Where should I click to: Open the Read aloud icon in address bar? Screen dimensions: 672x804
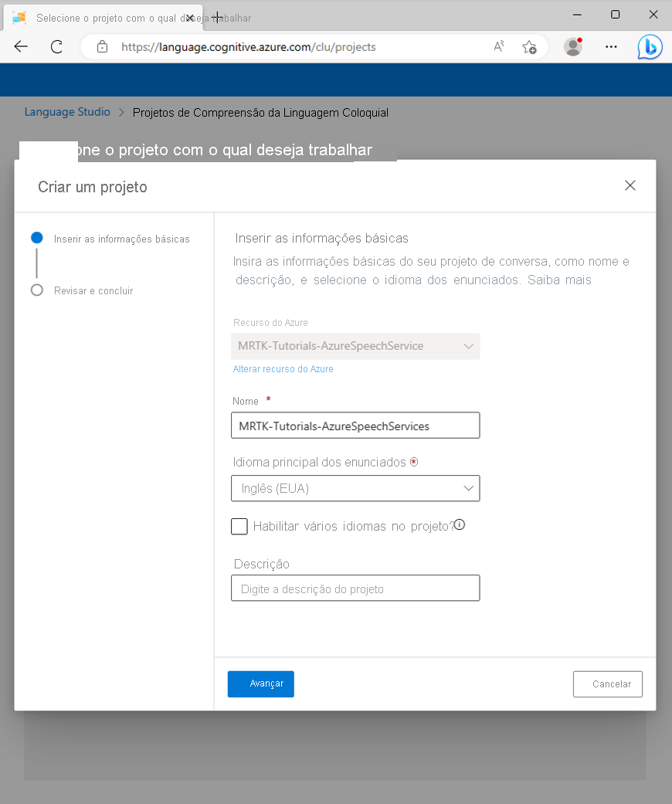coord(499,46)
